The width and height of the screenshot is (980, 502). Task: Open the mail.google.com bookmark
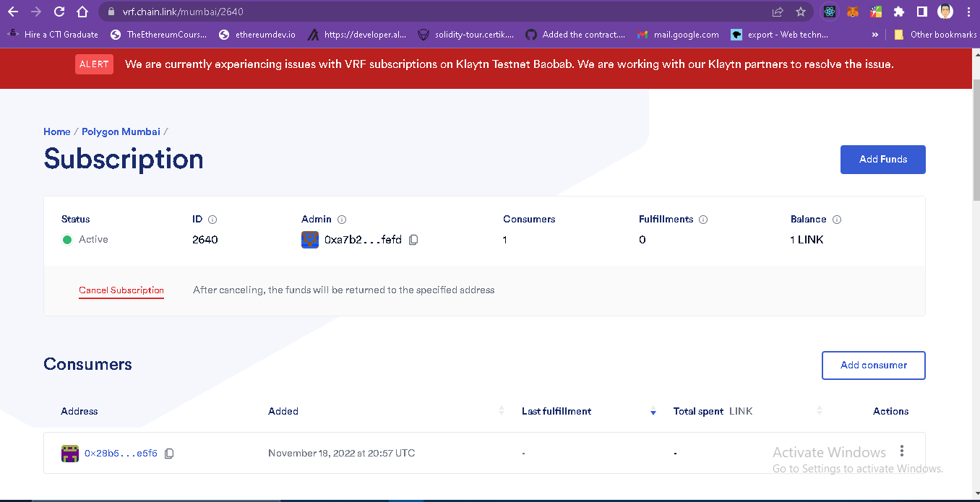tap(678, 34)
